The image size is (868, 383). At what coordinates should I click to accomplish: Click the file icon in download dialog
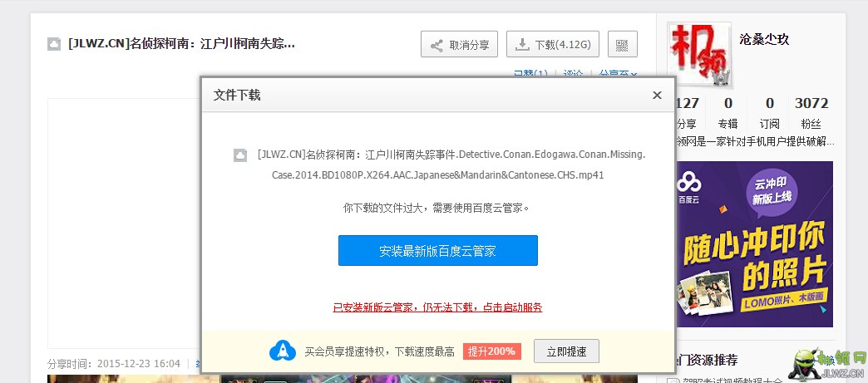tap(239, 155)
